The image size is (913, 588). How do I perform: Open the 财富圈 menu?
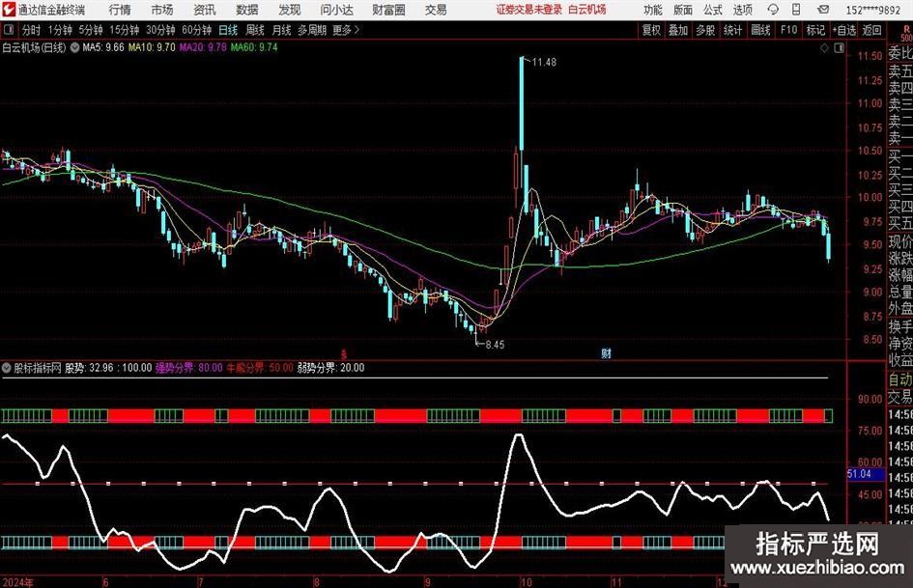(x=388, y=10)
